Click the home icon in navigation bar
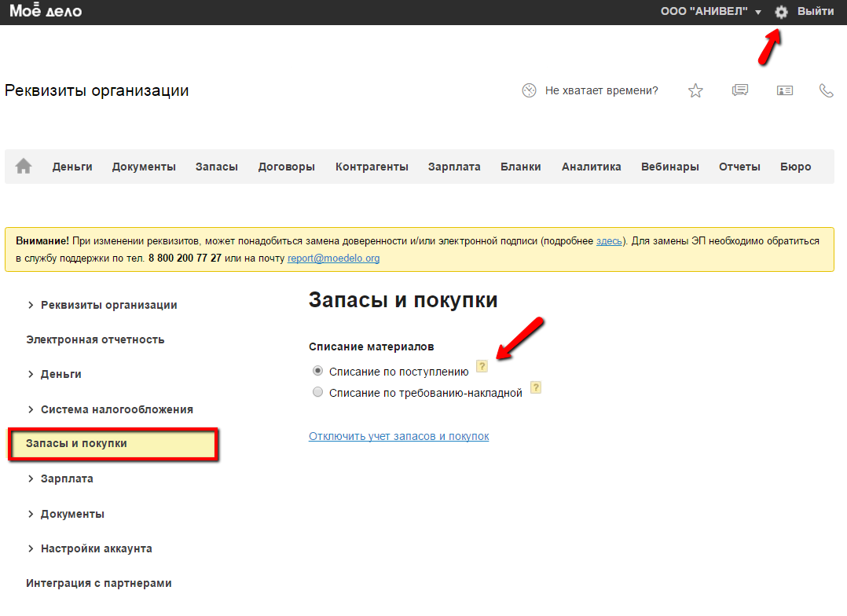This screenshot has height=616, width=847. coord(24,167)
